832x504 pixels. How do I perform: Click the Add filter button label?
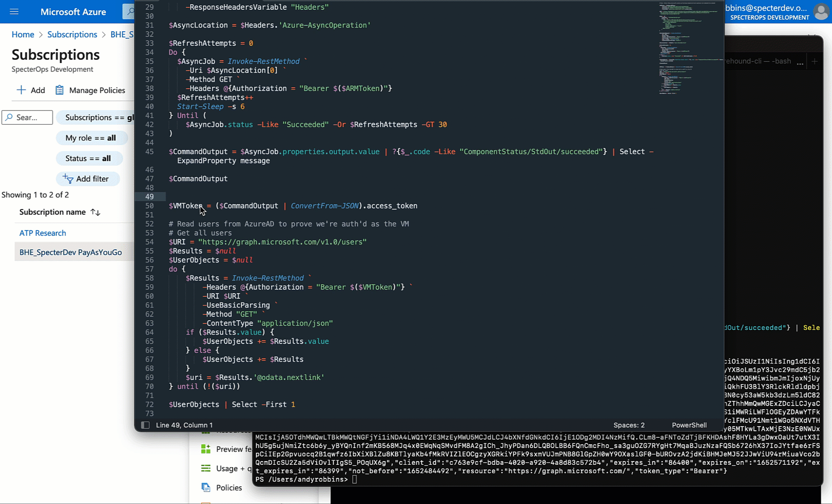[92, 179]
